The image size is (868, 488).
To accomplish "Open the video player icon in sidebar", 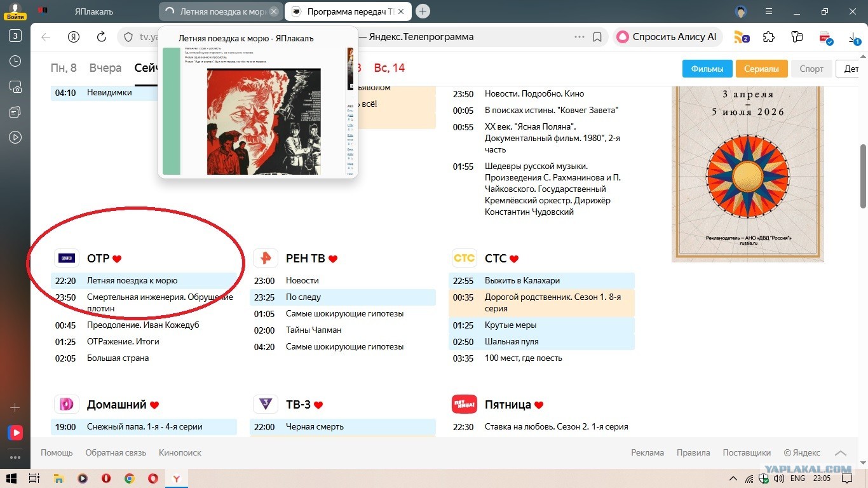I will click(x=15, y=137).
